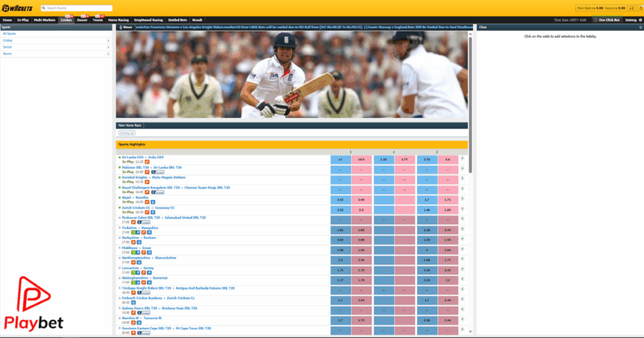Click lay odds 1.85 for Yorkshire
This screenshot has width=644, height=338.
[362, 230]
